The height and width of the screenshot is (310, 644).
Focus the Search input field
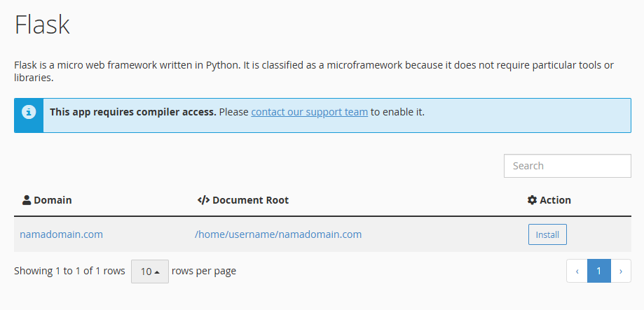pos(568,166)
